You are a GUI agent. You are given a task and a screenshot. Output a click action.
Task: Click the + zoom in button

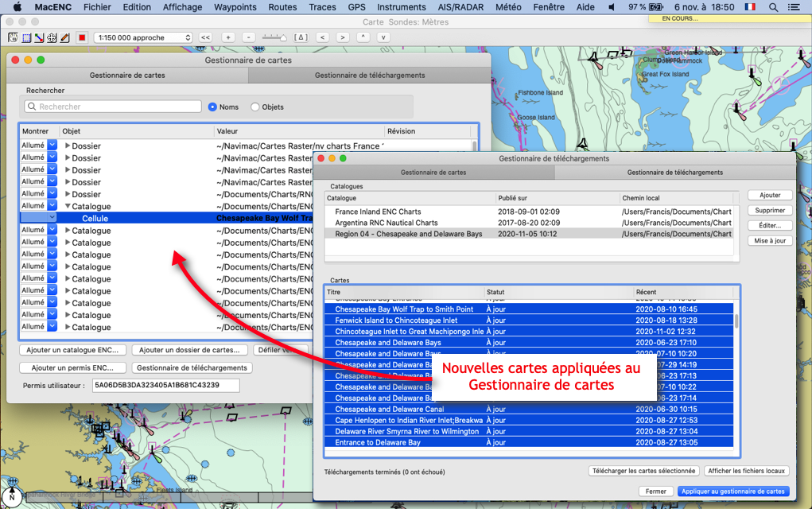(x=228, y=37)
